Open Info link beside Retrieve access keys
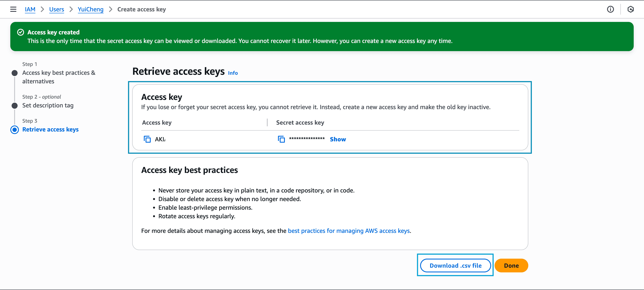This screenshot has height=290, width=644. tap(232, 73)
